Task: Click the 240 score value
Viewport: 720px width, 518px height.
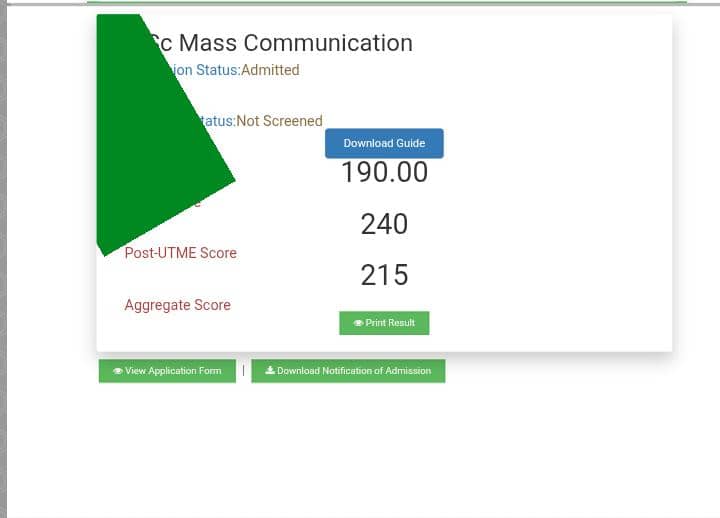Action: click(x=384, y=224)
